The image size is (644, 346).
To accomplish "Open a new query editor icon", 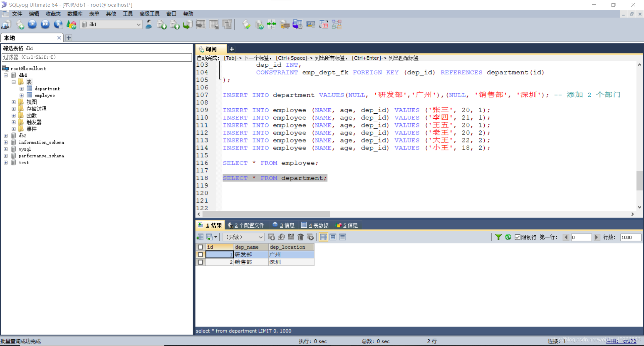I will pos(20,24).
